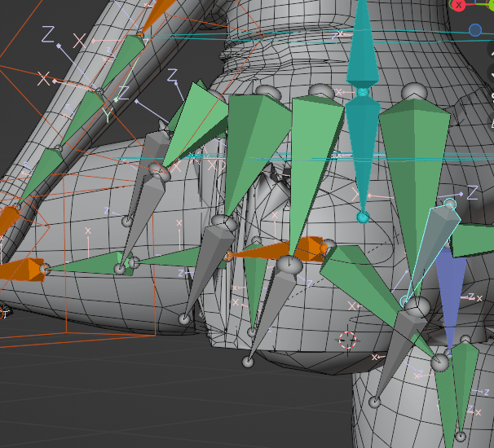Click the teal sphere at the teal bone's bottom tip

[363, 217]
